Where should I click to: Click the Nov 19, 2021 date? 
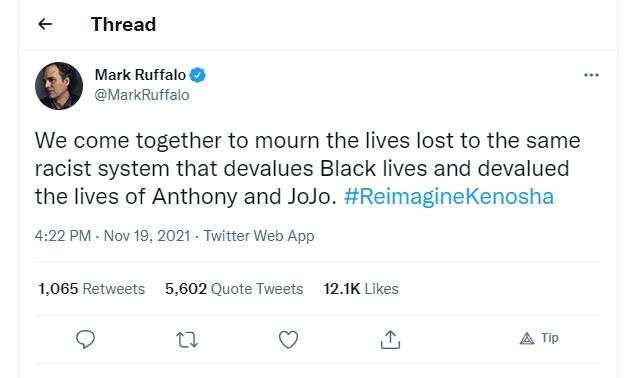coord(147,236)
